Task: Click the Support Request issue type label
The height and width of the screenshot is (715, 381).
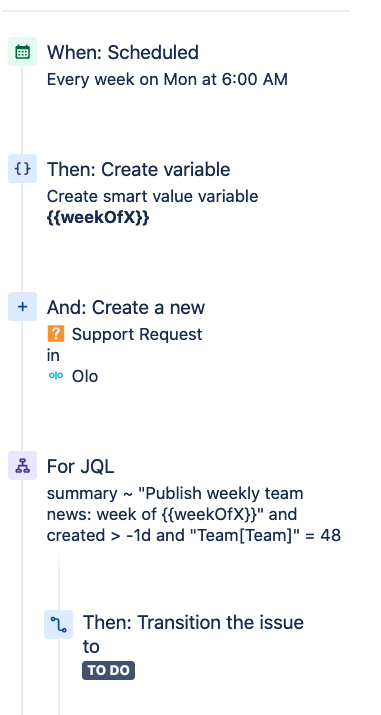Action: (137, 334)
